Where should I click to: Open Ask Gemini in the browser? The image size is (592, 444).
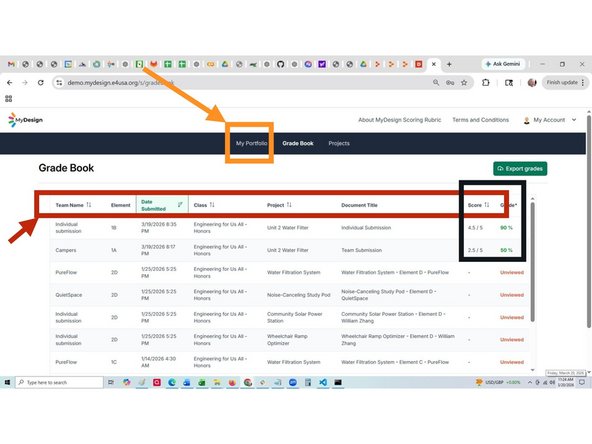[x=503, y=64]
